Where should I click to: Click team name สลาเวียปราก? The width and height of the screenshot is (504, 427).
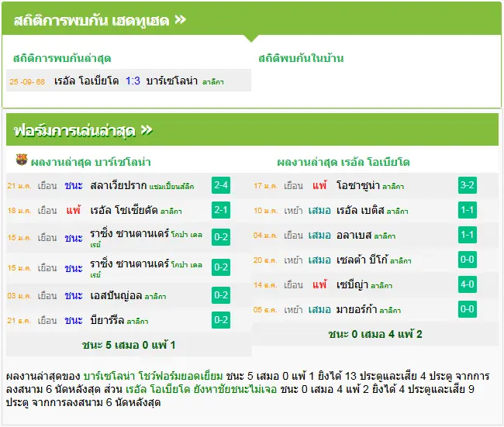pos(119,185)
